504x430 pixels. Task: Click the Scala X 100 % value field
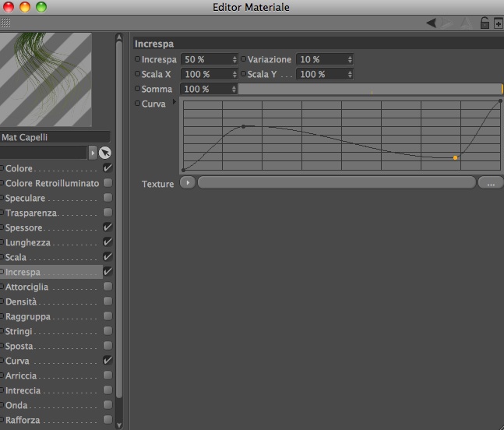coord(209,74)
